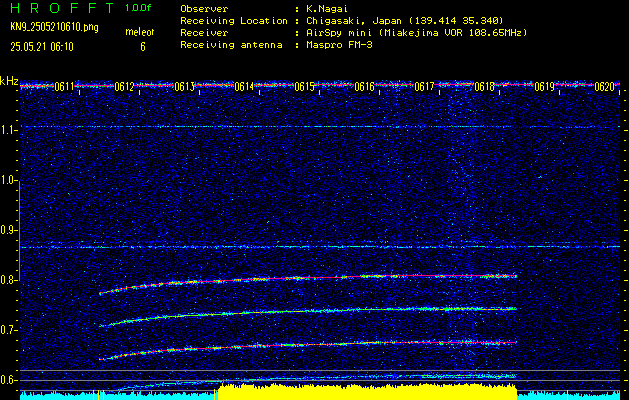This screenshot has height=400, width=629.
Task: Click the 1.1 frequency axis label
Action: pyautogui.click(x=9, y=130)
